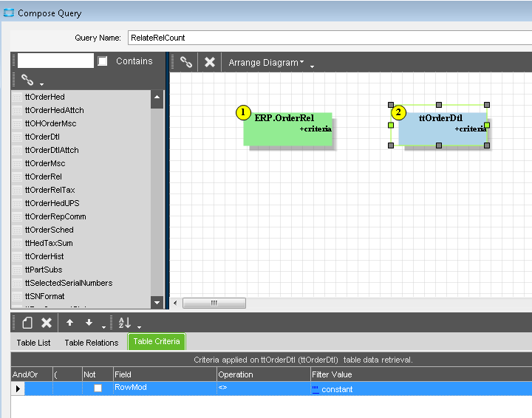Click the Operation column header
This screenshot has height=418, width=532.
tap(264, 374)
